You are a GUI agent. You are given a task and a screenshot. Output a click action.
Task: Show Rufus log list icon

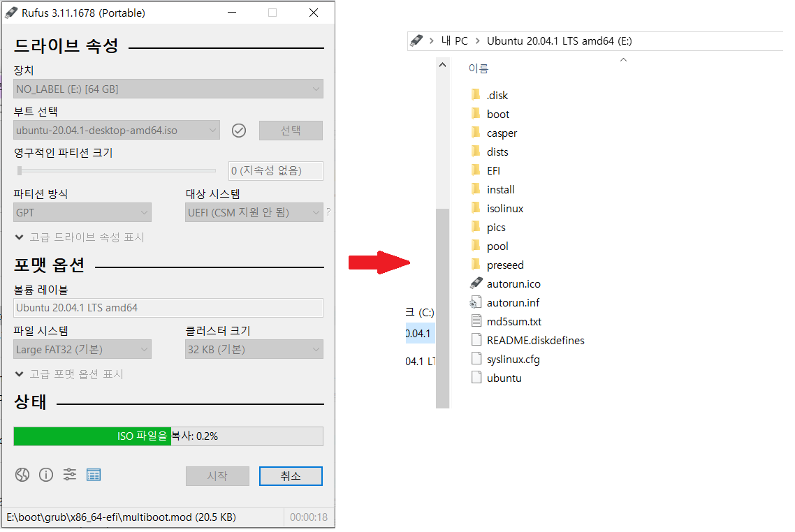[94, 475]
